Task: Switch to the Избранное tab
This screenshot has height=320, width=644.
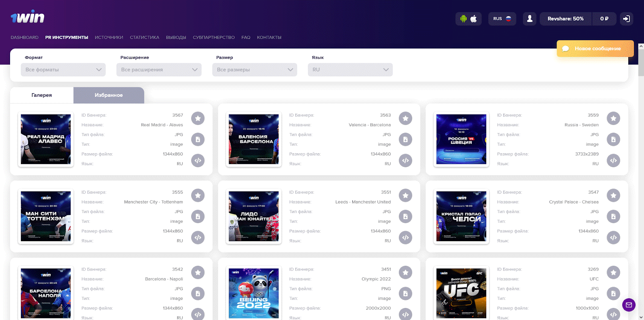Action: 109,95
